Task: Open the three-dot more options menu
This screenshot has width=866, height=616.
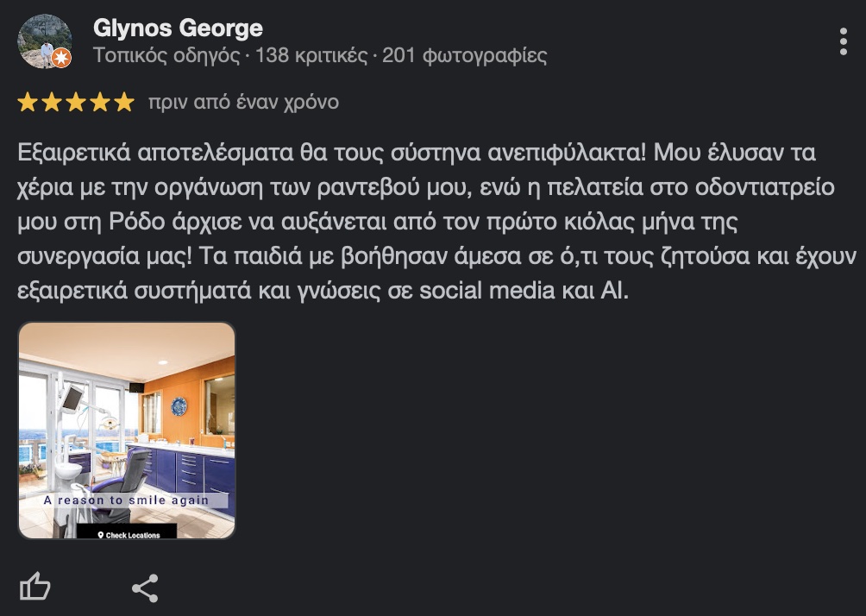Action: (x=843, y=42)
